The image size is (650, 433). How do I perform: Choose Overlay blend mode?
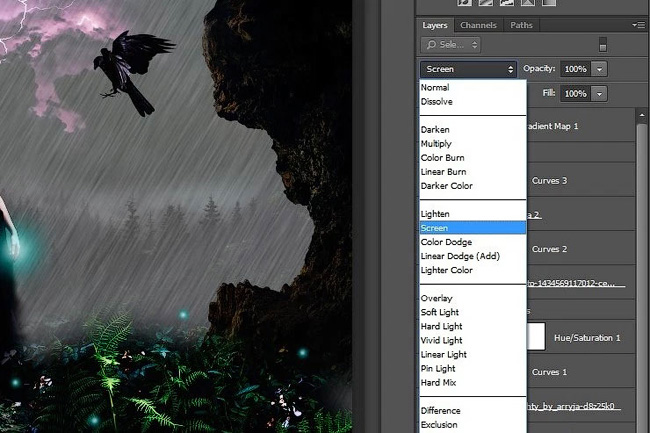473,298
